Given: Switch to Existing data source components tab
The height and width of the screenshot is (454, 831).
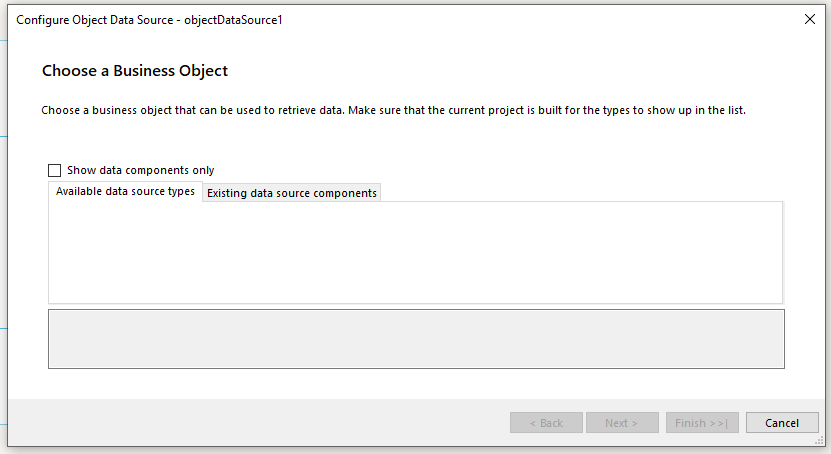Looking at the screenshot, I should pos(291,193).
